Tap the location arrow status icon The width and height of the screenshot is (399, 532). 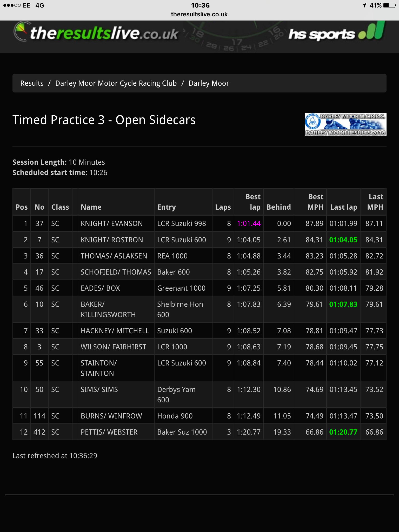tap(364, 5)
